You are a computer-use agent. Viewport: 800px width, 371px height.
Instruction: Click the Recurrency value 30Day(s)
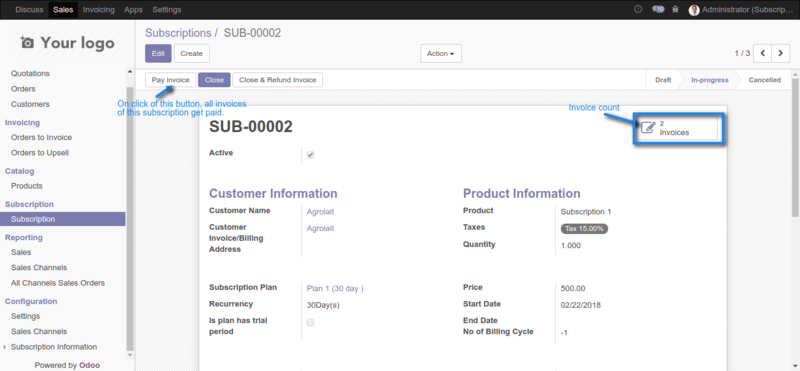(323, 305)
